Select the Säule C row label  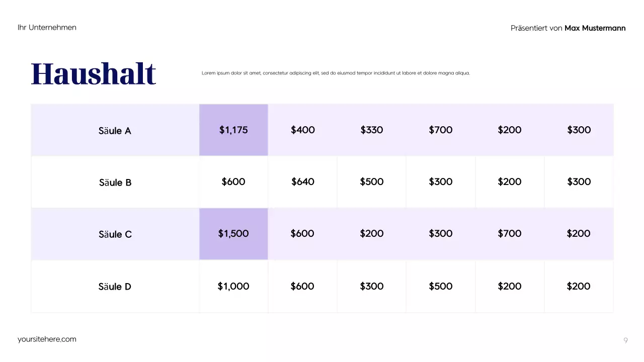click(x=115, y=234)
